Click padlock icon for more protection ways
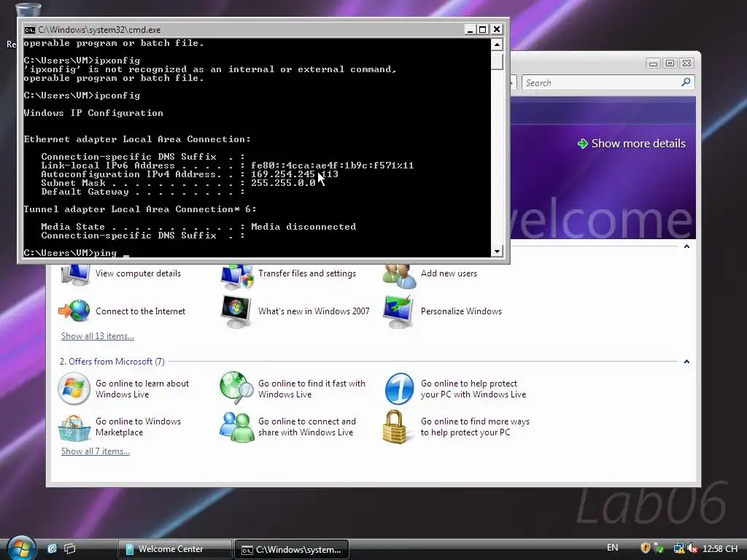The width and height of the screenshot is (747, 560). (x=395, y=427)
